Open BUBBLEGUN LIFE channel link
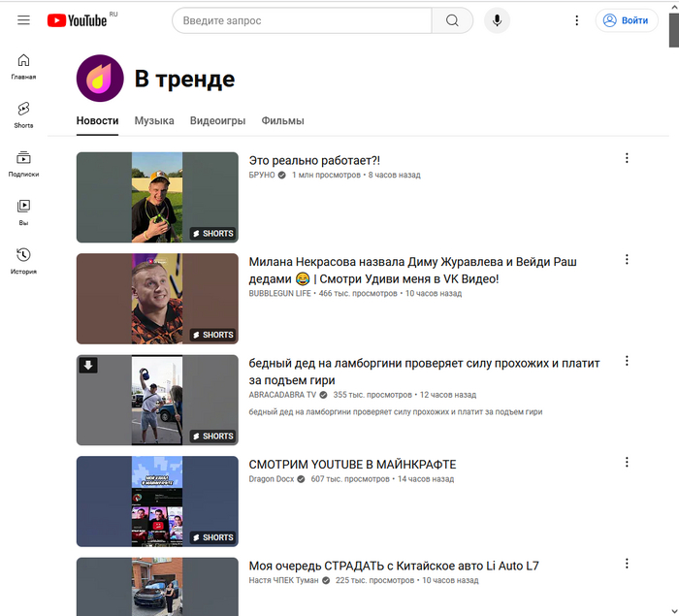This screenshot has height=616, width=679. tap(279, 293)
